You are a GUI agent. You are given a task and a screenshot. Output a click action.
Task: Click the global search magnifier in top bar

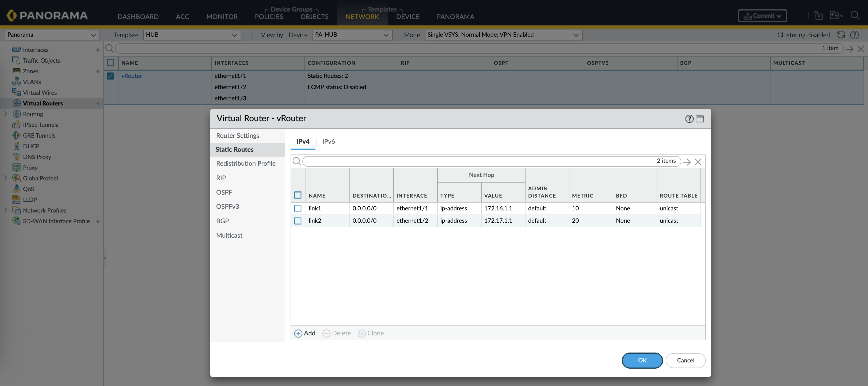(855, 16)
